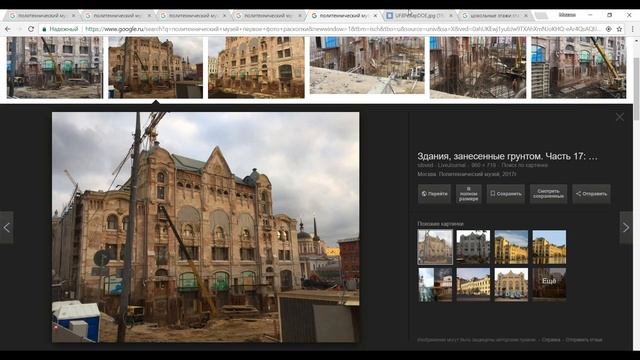640x360 pixels.
Task: Click the 'Справка' footer link
Action: coord(551,340)
